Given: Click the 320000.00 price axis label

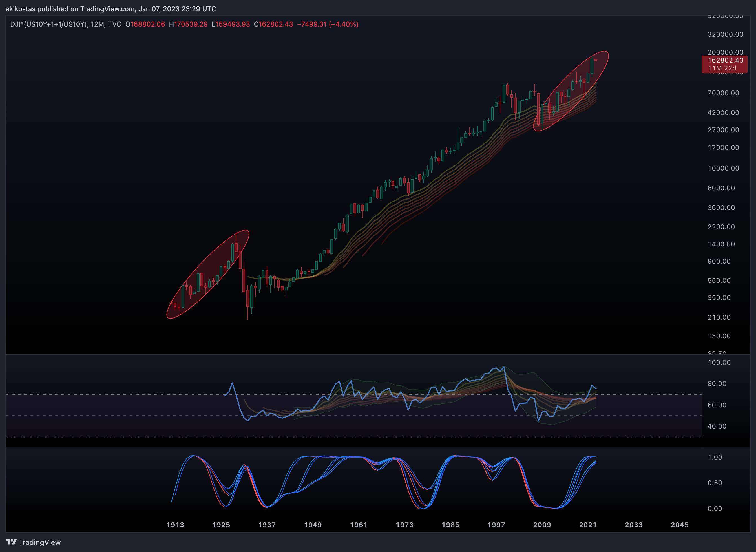Looking at the screenshot, I should tap(725, 34).
